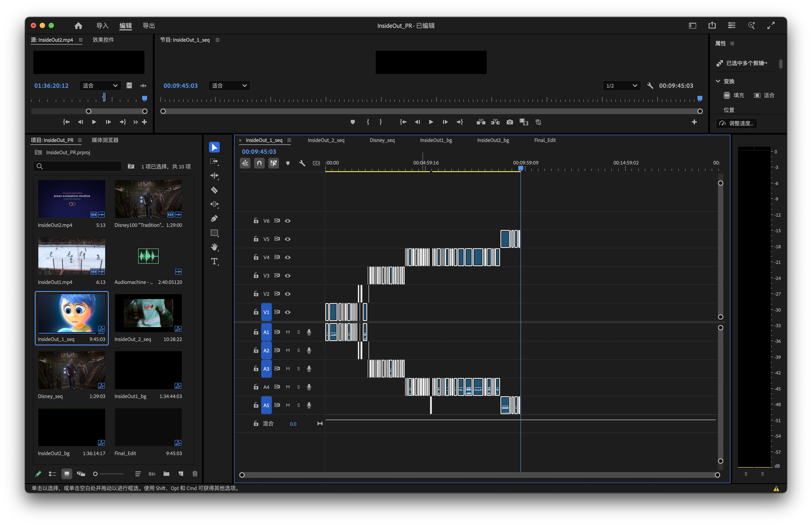Play program monitor sequence
Screen dimensions: 812x526
pos(431,122)
